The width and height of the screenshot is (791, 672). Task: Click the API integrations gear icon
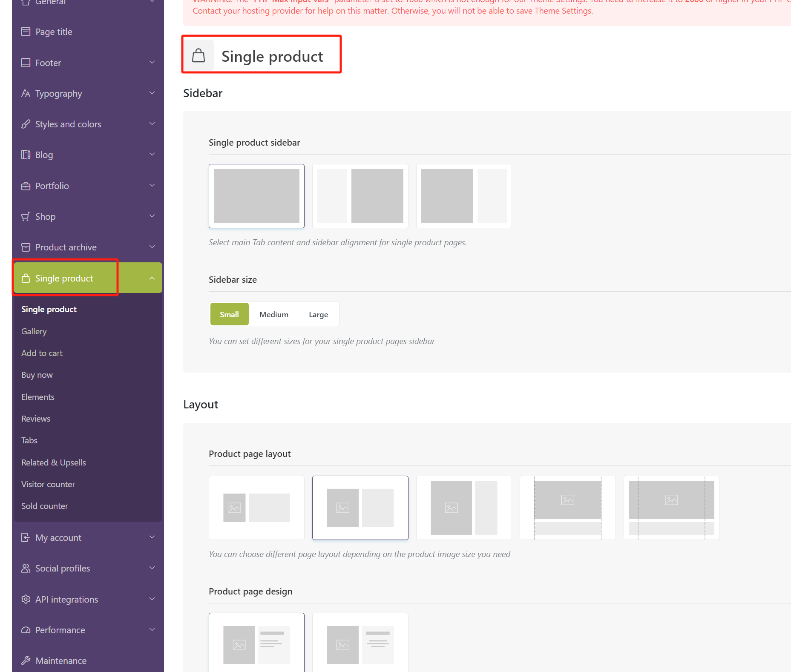click(26, 600)
